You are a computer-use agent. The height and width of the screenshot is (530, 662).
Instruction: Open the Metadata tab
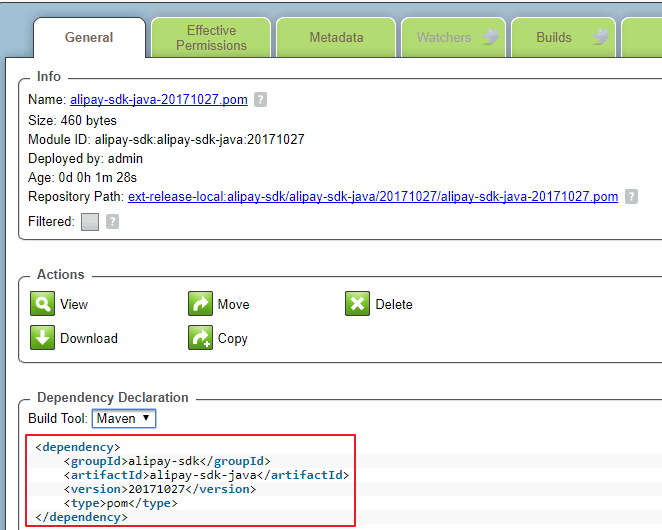click(x=336, y=38)
